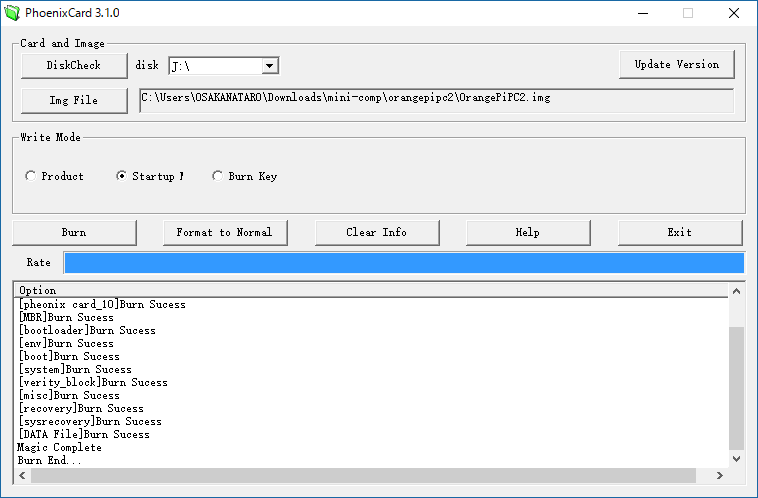This screenshot has height=498, width=758.
Task: Open the Help button
Action: coord(528,233)
